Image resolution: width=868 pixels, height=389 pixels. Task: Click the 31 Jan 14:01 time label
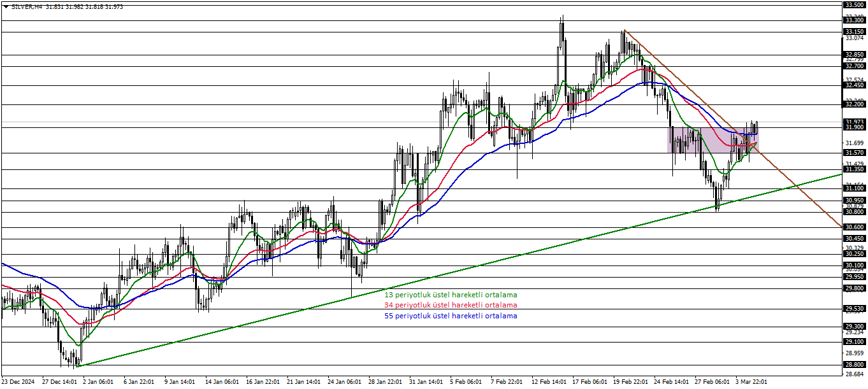coord(425,382)
